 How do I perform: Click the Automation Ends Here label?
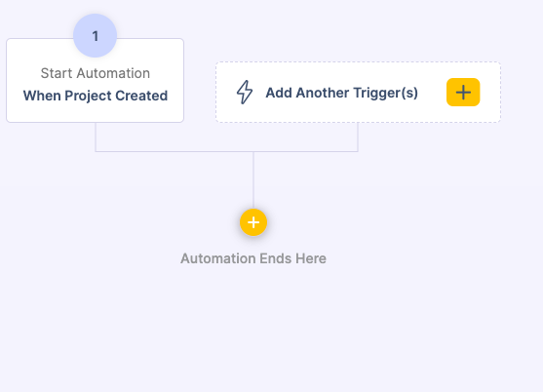coord(253,258)
